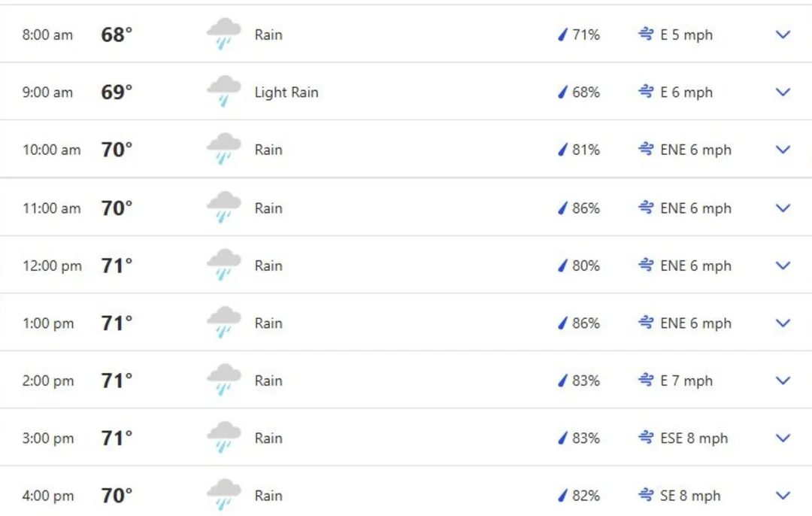This screenshot has width=812, height=516.
Task: Click the SE 8 mph wind reading
Action: point(690,496)
